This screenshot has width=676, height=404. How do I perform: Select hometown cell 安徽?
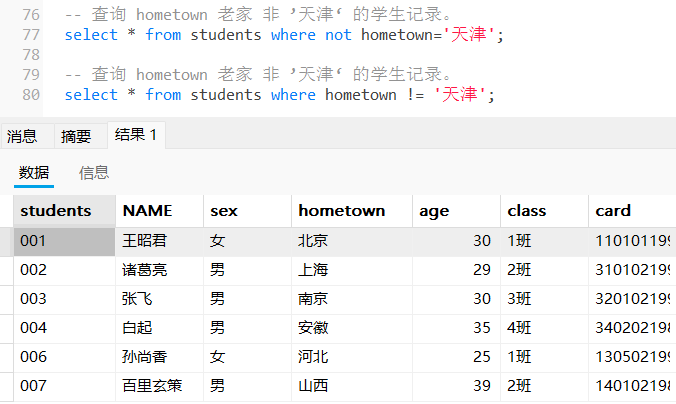pos(352,328)
